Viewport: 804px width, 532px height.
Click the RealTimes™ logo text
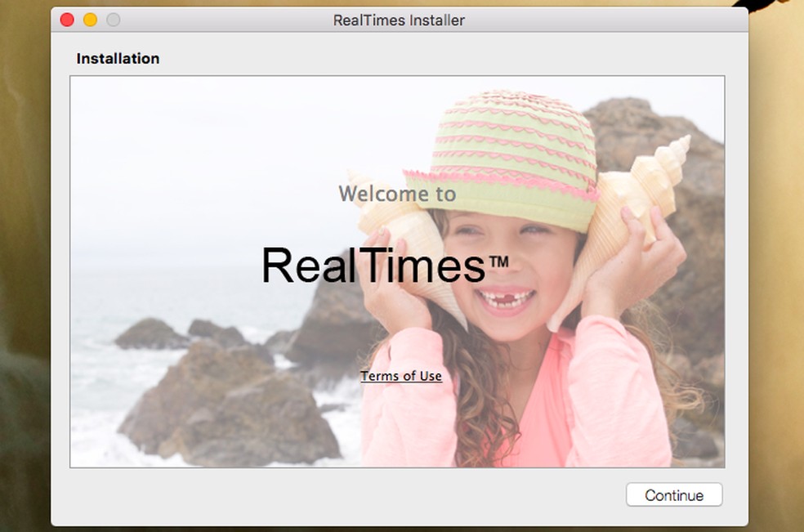click(385, 265)
